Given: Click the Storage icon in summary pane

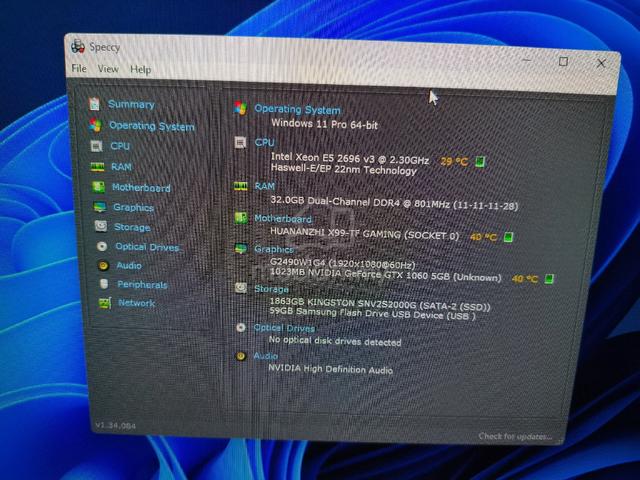Looking at the screenshot, I should pyautogui.click(x=241, y=288).
